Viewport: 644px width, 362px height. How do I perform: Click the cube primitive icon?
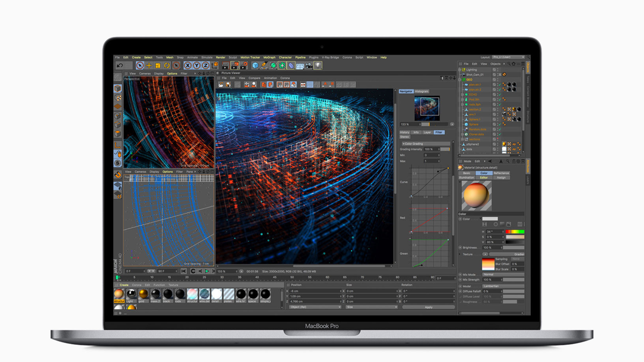point(255,65)
